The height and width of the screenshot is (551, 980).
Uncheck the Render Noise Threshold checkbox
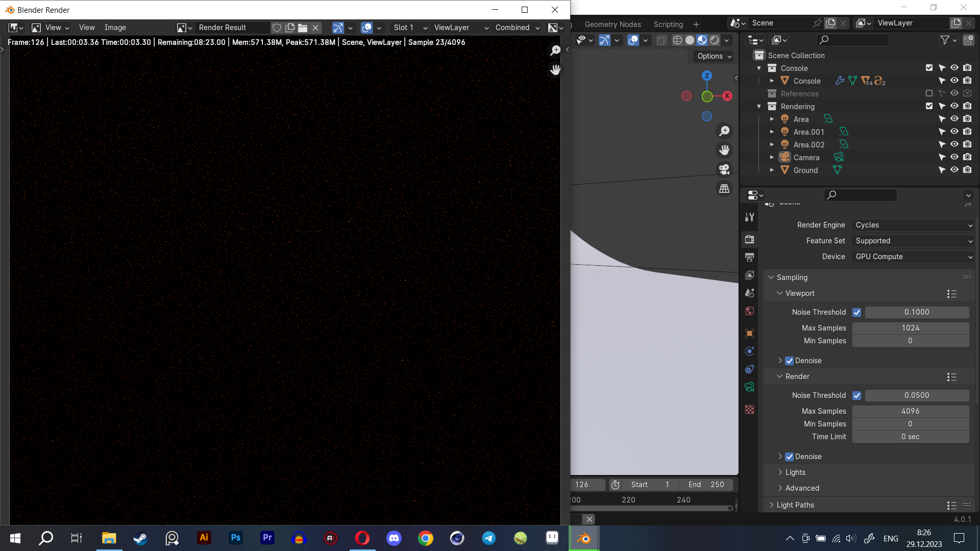pos(856,395)
